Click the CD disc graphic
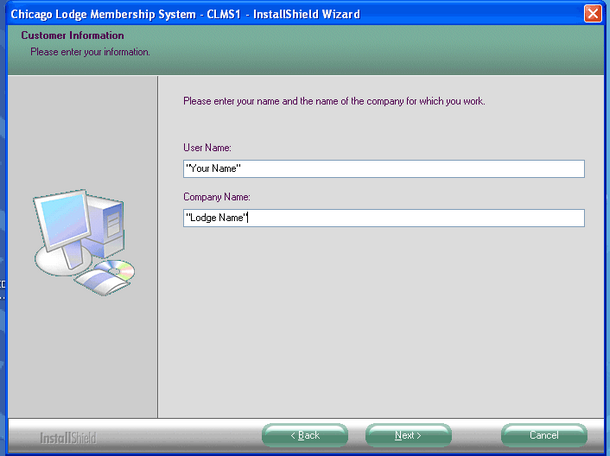This screenshot has height=456, width=610. [x=117, y=268]
